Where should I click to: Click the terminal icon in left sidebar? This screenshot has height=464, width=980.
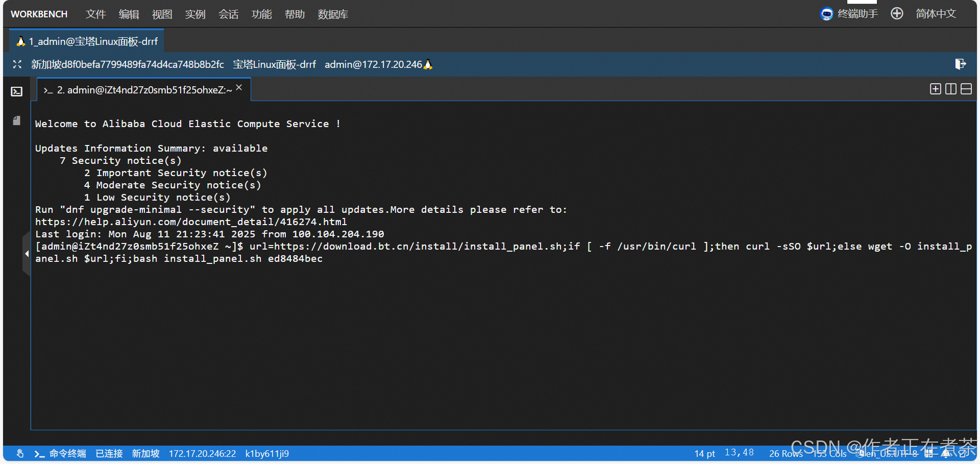pyautogui.click(x=17, y=91)
